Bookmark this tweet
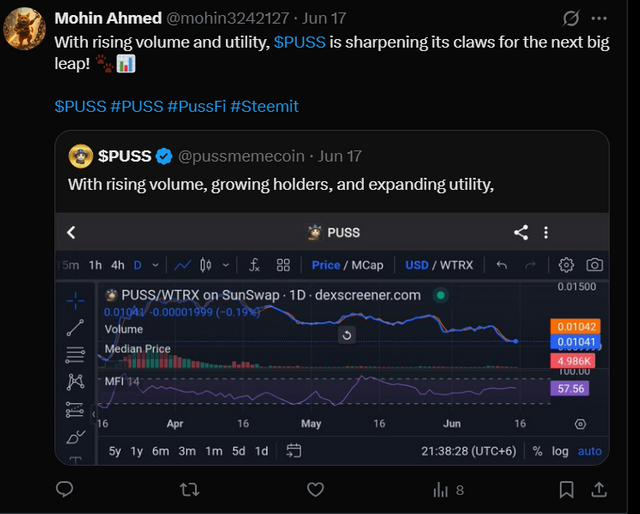Screen dimensions: 640x514 (567, 489)
